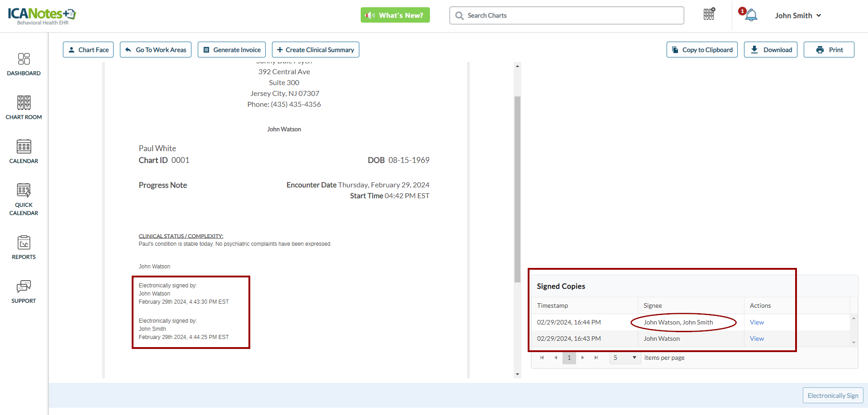
Task: Copy the note to clipboard
Action: (x=702, y=50)
